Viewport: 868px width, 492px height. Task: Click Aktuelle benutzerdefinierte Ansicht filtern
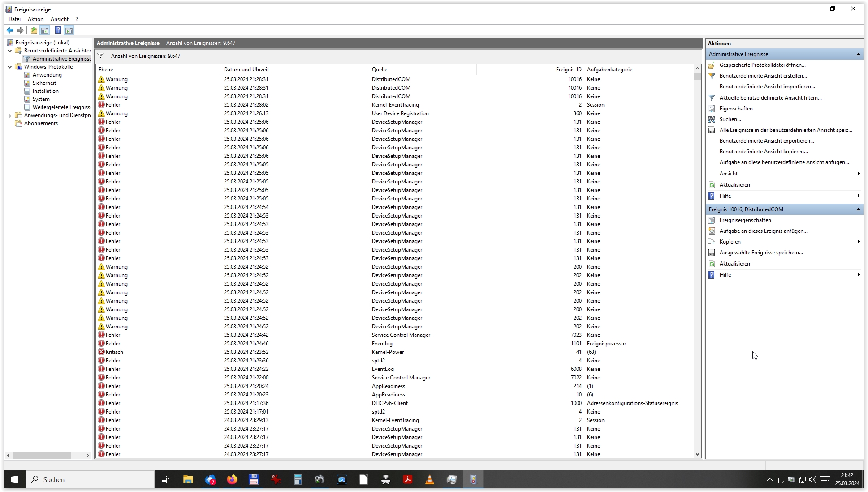[x=770, y=98]
